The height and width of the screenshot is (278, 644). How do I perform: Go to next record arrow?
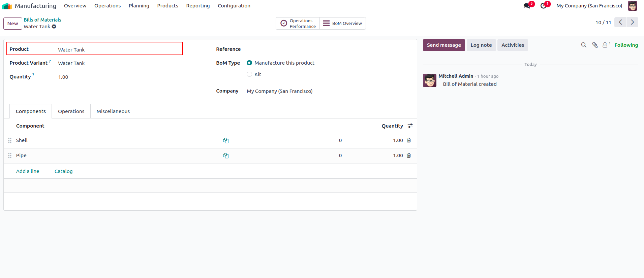click(x=632, y=22)
